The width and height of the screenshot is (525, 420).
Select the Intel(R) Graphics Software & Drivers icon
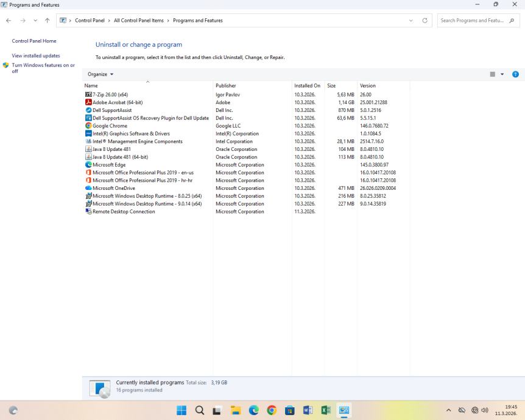88,133
